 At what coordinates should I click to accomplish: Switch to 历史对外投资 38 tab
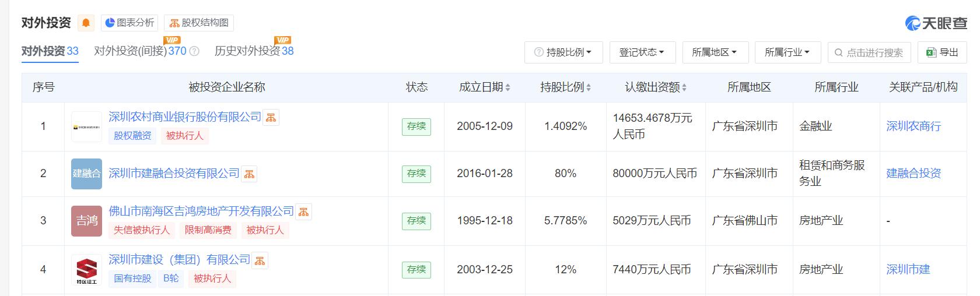(254, 51)
